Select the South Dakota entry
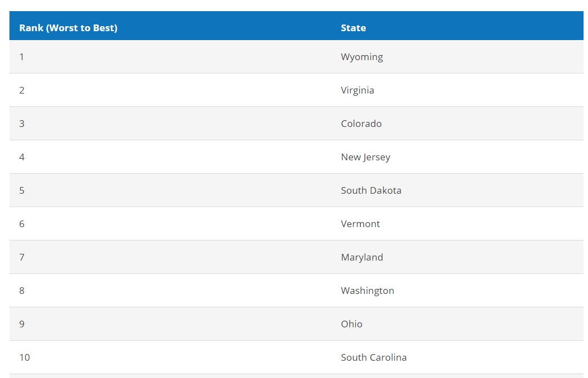 click(x=371, y=190)
